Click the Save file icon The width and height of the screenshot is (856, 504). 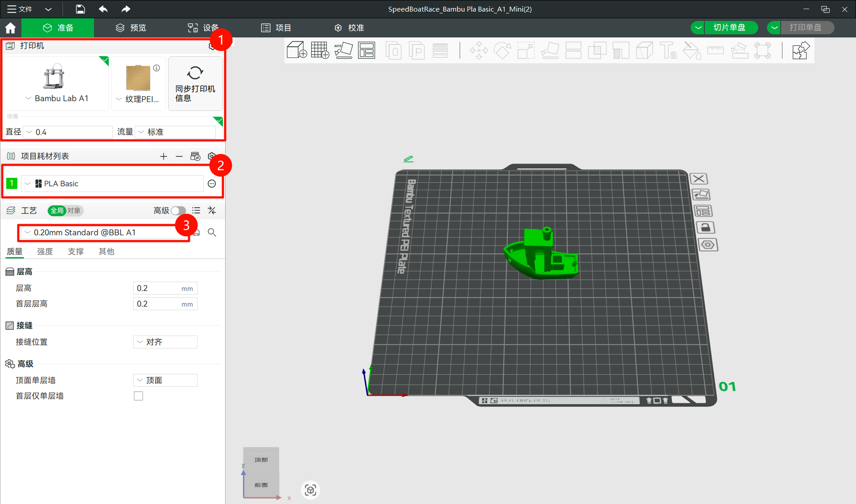tap(80, 9)
